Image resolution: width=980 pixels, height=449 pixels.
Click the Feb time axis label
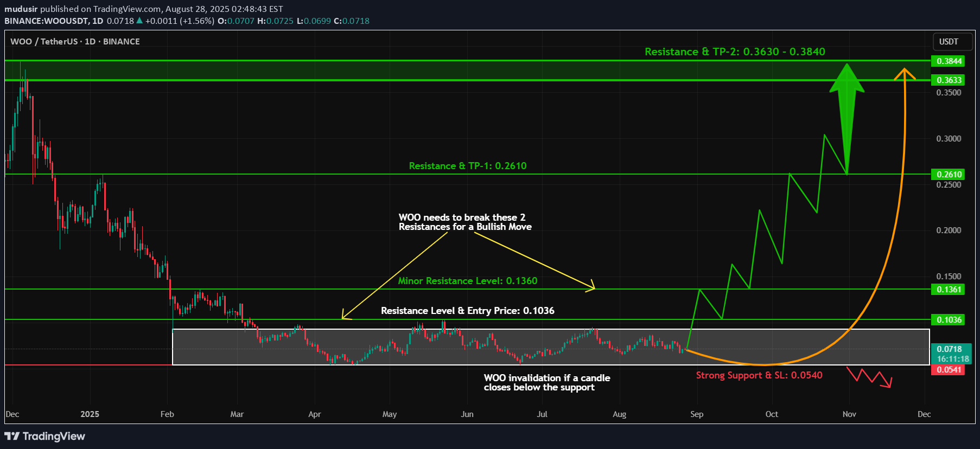pos(167,414)
